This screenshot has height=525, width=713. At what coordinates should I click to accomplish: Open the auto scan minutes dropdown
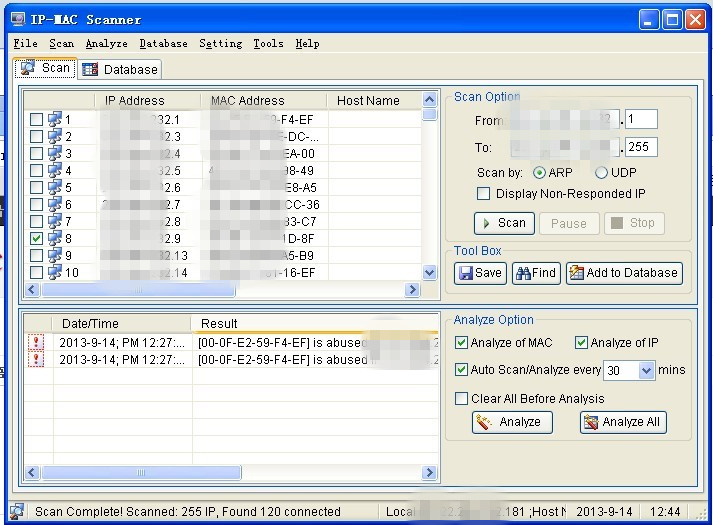[647, 370]
